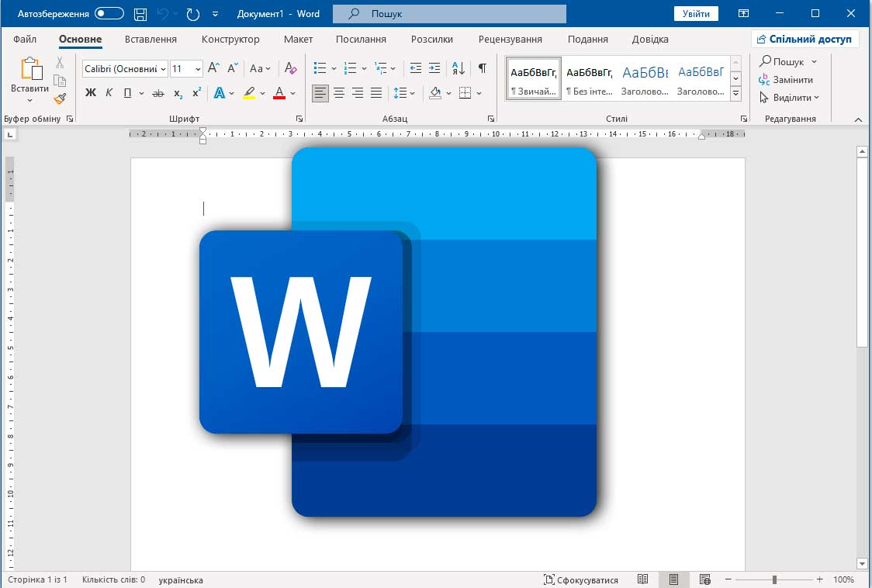Click the Пошук search box in title bar
This screenshot has height=588, width=872.
(449, 14)
